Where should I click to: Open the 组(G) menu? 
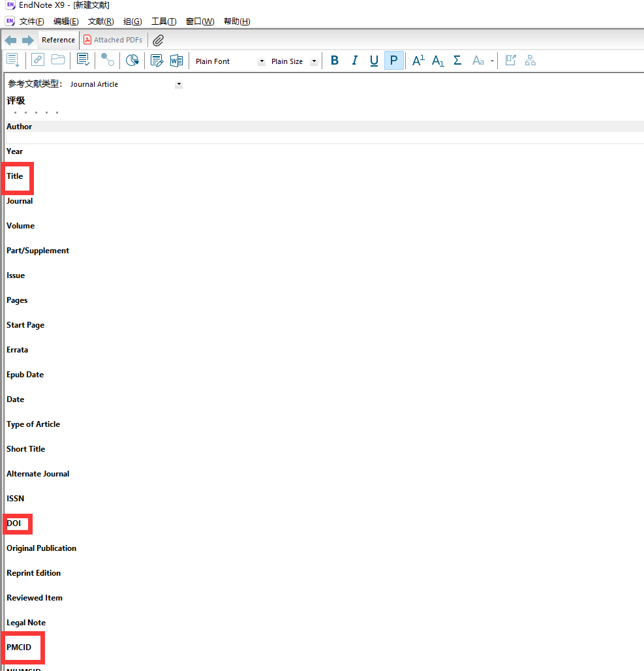point(132,22)
